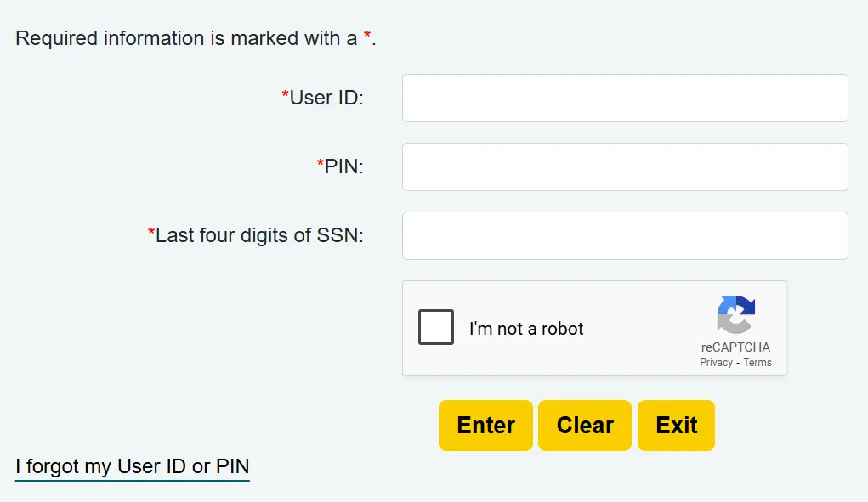The height and width of the screenshot is (502, 868).
Task: Click the I'm not a robot text
Action: click(526, 329)
